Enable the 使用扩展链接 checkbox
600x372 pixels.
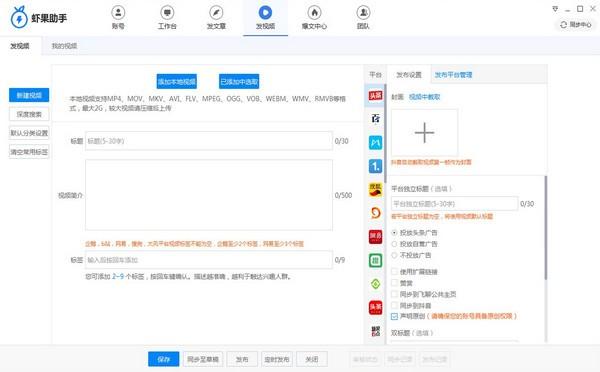394,271
